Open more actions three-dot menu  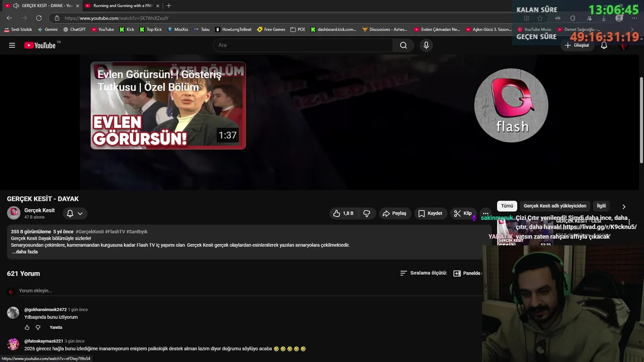pos(486,214)
